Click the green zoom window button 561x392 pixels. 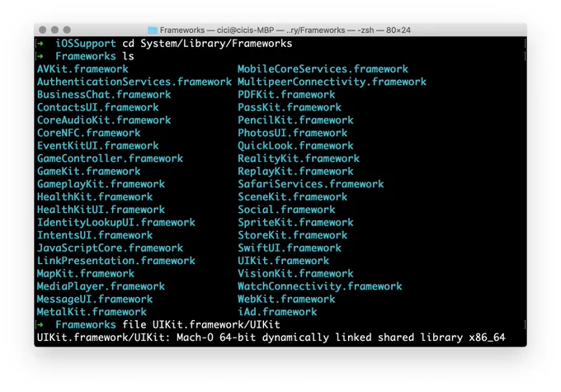67,30
